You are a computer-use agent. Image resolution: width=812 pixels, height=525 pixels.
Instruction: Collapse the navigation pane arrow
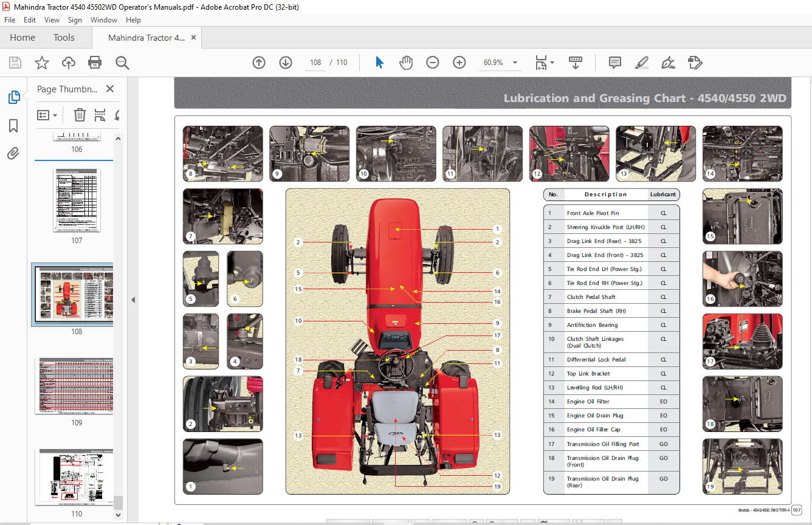tap(133, 300)
